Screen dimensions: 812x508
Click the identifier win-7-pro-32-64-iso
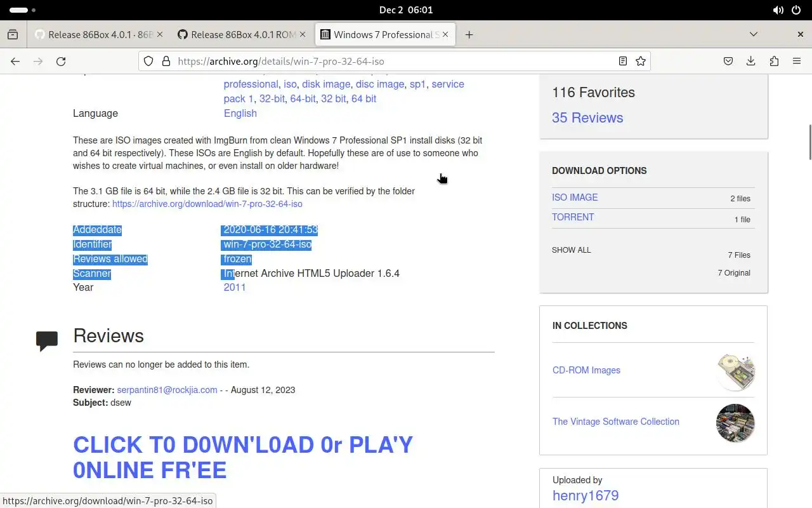click(267, 244)
